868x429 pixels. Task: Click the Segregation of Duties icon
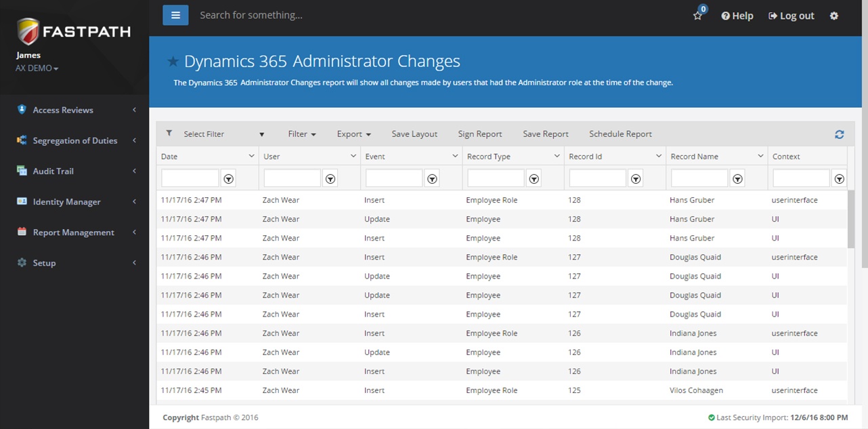[22, 140]
